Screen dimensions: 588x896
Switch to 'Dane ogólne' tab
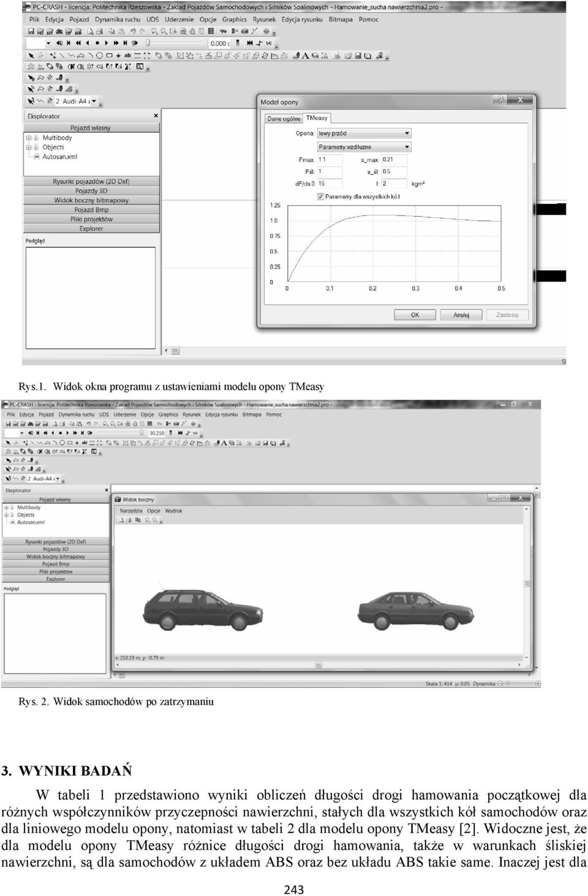[x=284, y=119]
